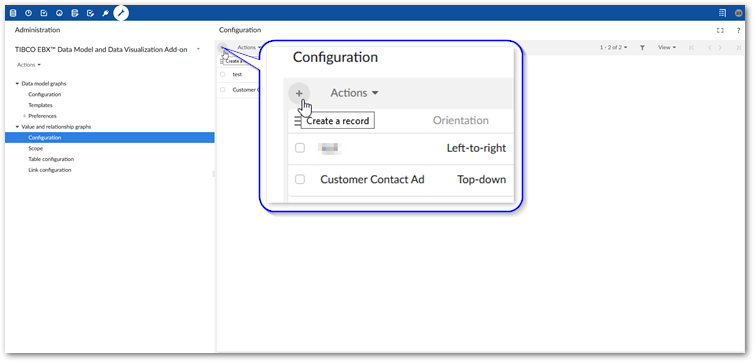
Task: Open the Actions dropdown below the add-on title
Action: tap(29, 65)
